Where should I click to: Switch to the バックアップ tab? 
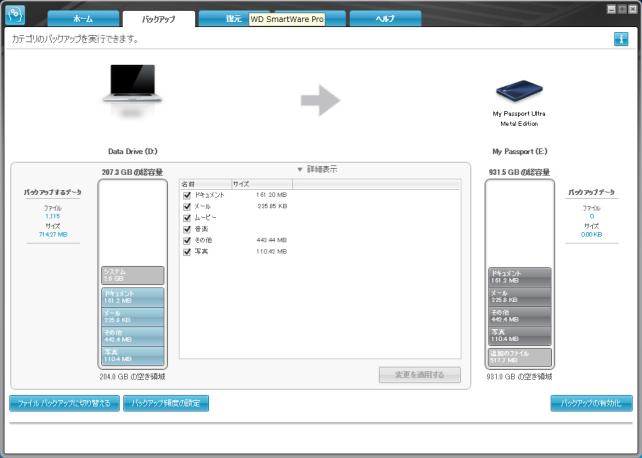click(x=158, y=19)
